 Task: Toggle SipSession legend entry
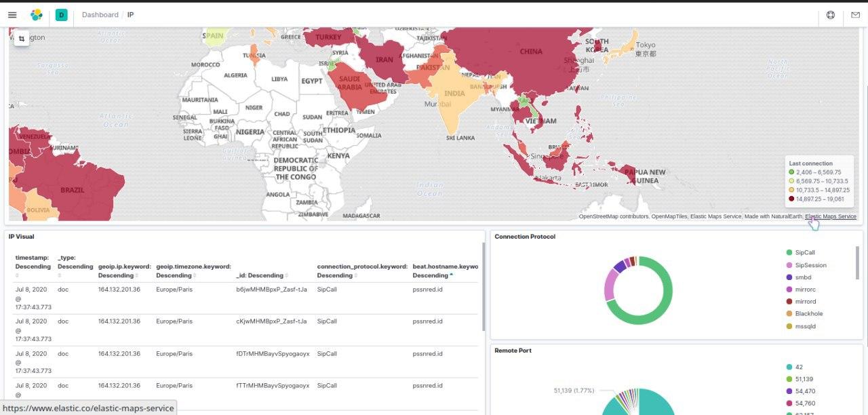pos(806,265)
